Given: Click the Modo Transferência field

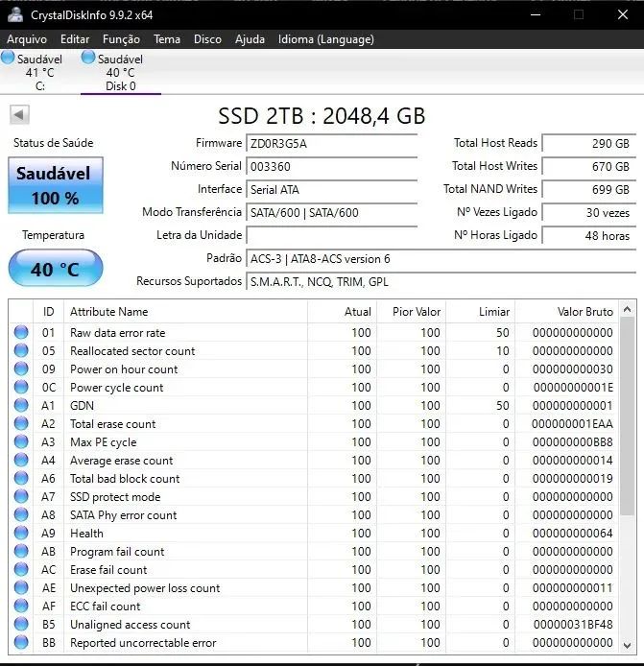Looking at the screenshot, I should click(331, 212).
